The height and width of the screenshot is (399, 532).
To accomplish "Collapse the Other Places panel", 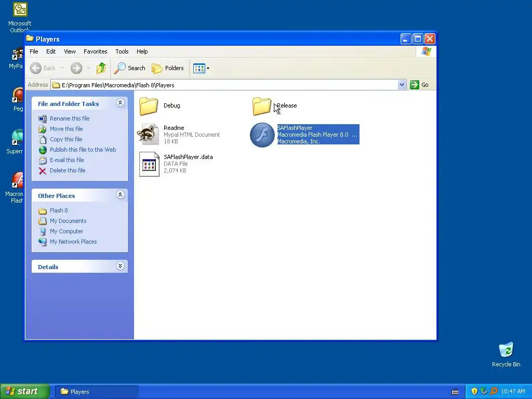I will tap(121, 195).
